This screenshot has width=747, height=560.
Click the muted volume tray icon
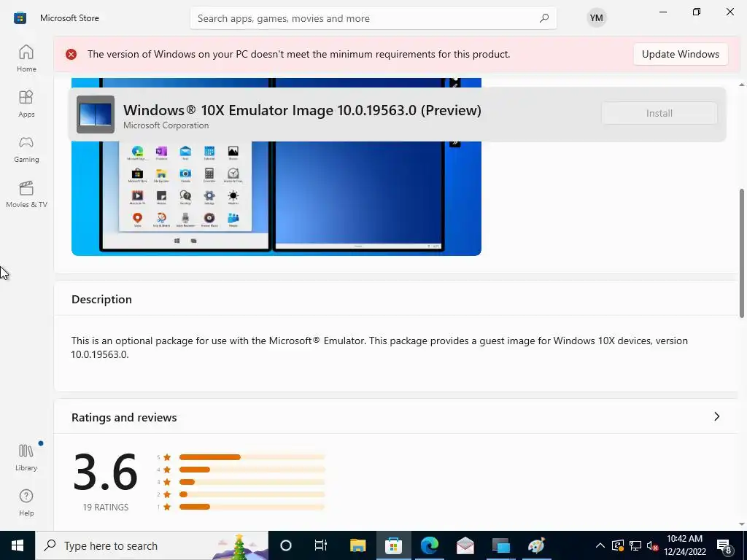pos(652,545)
